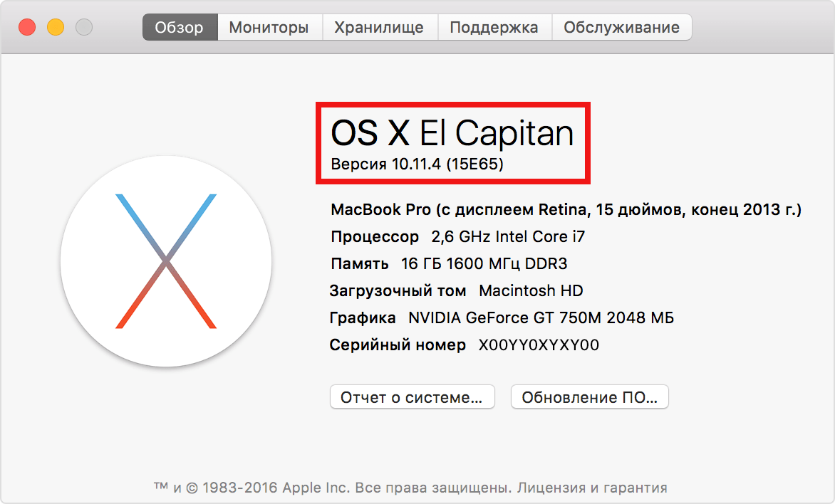Go to the Поддержка tab
Screen dimensions: 835x504
494,28
